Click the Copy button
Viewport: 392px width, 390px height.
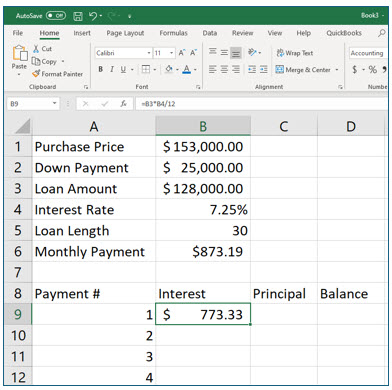(x=44, y=61)
